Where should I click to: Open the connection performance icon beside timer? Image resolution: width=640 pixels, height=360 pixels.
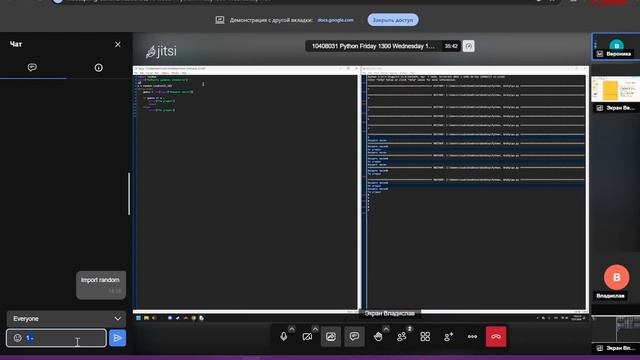469,46
